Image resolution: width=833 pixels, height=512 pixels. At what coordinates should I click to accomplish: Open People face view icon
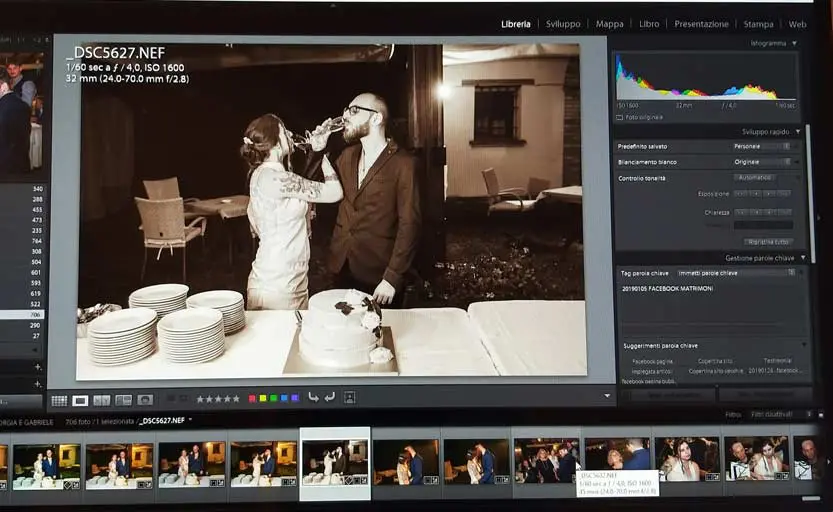145,400
